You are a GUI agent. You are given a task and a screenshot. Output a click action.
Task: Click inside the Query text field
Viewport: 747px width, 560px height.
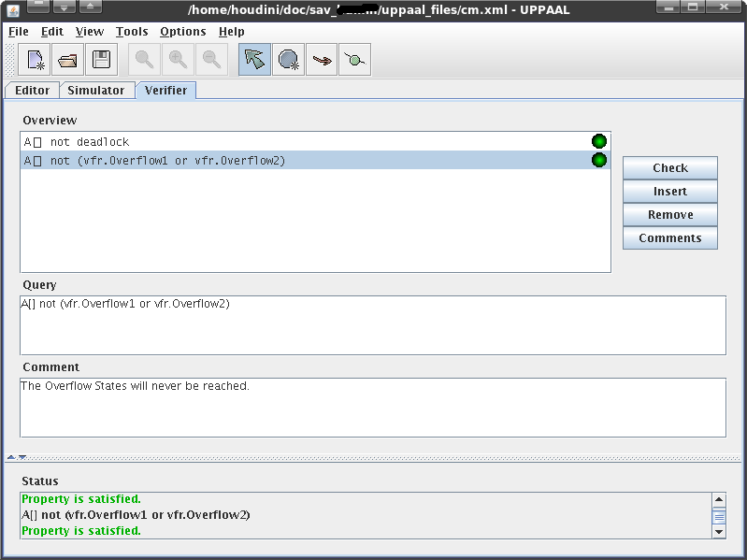pos(373,325)
